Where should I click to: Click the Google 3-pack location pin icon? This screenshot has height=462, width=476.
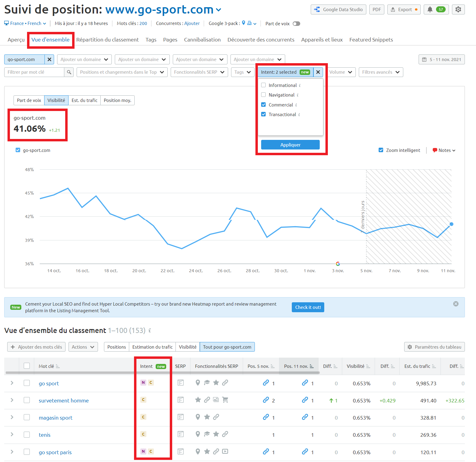(x=244, y=23)
